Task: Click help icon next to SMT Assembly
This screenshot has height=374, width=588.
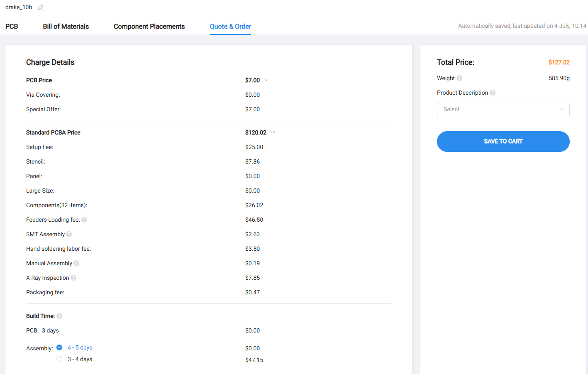Action: [x=69, y=234]
